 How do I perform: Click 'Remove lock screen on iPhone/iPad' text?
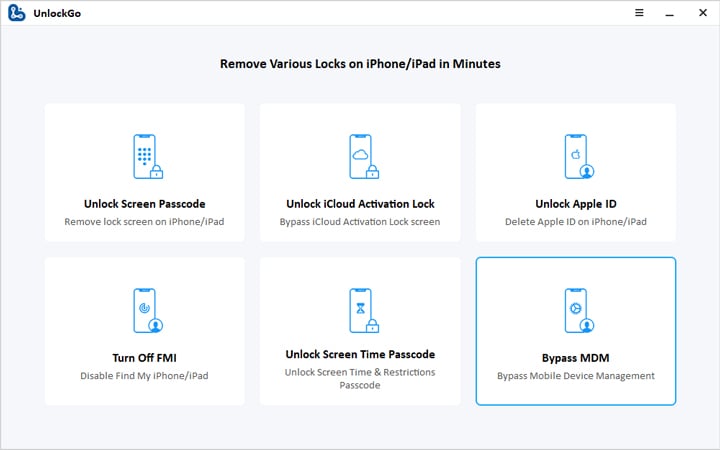pos(144,222)
